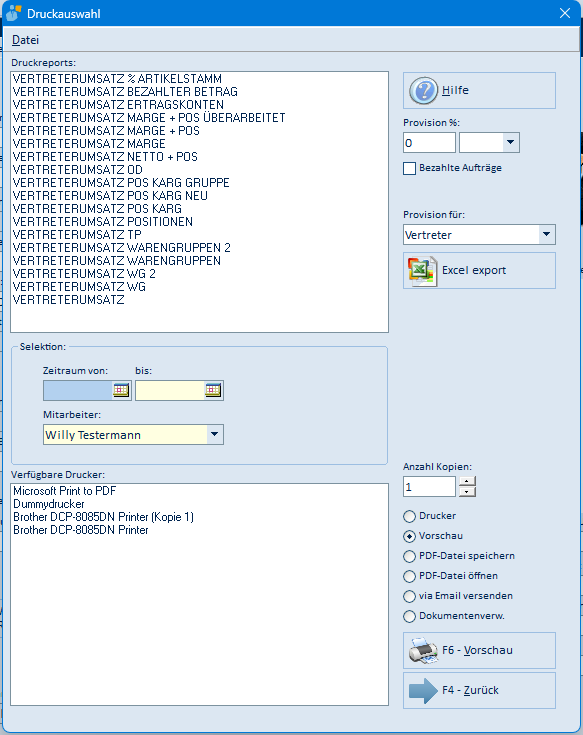
Task: Expand the Provision % combo box
Action: tap(510, 142)
